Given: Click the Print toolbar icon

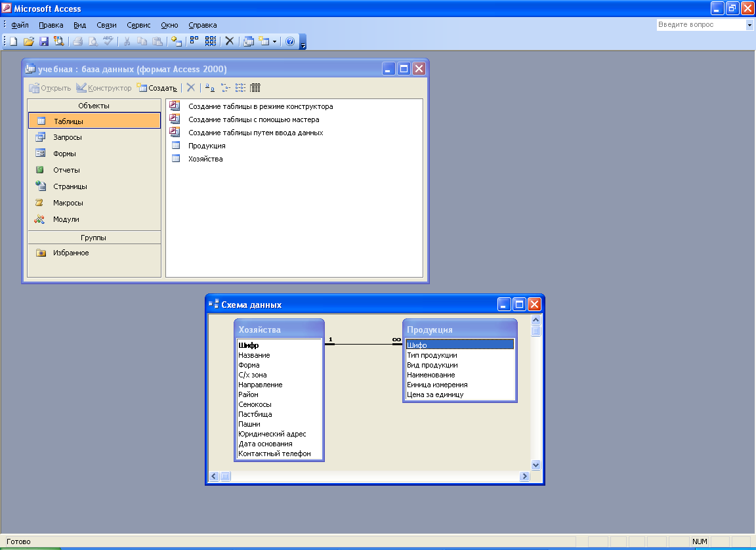Looking at the screenshot, I should coord(77,41).
